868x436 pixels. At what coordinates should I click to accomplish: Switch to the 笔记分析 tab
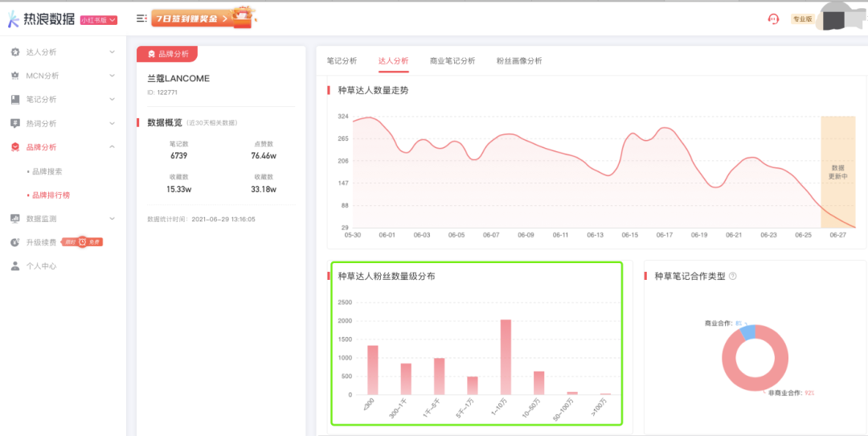pos(342,61)
